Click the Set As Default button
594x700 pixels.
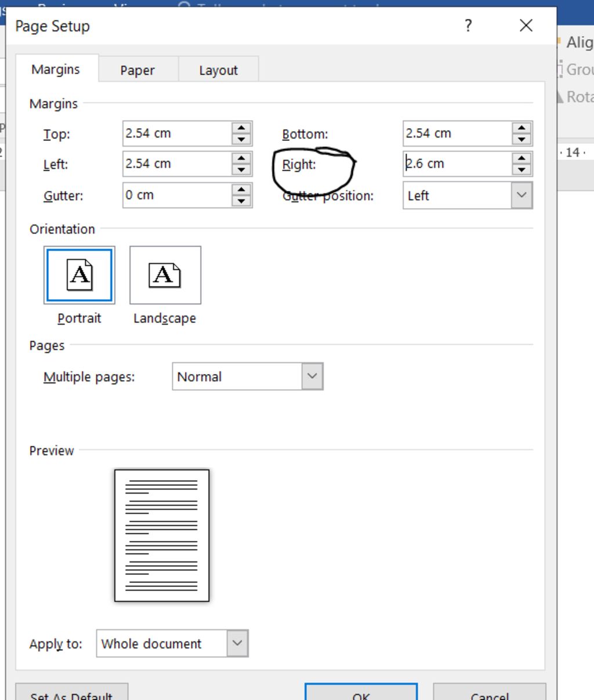[x=71, y=693]
